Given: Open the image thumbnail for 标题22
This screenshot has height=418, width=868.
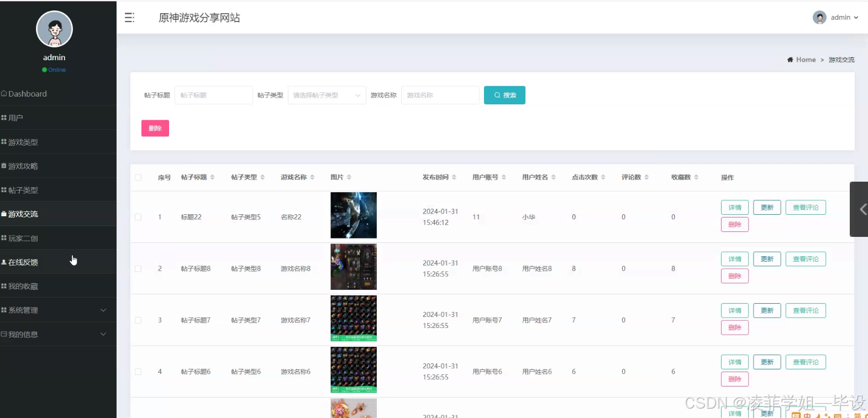Looking at the screenshot, I should click(x=354, y=215).
